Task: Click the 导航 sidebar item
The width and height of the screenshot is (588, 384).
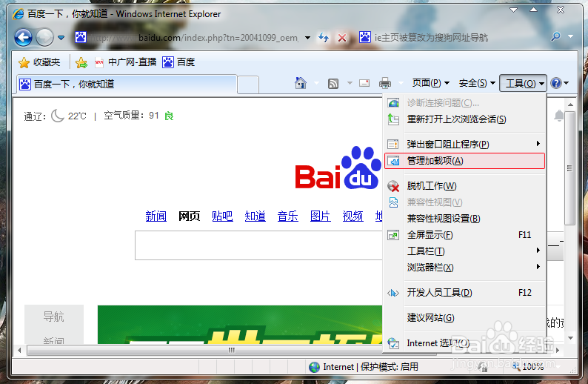Action: coord(53,317)
